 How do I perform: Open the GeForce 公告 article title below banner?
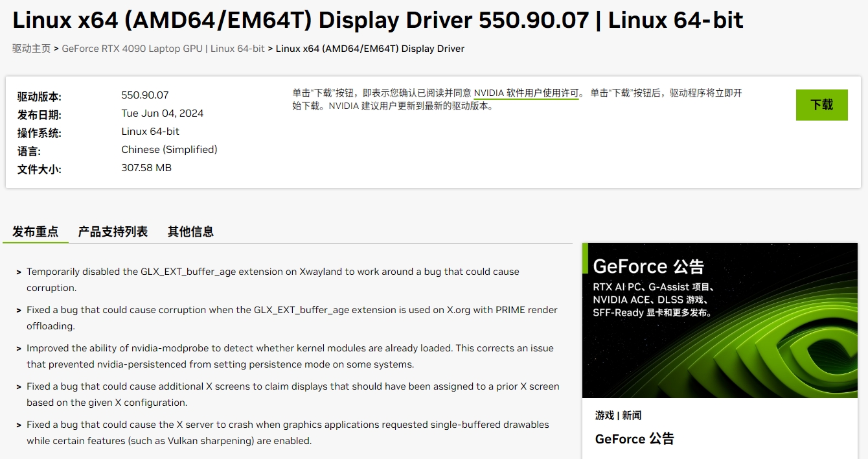pyautogui.click(x=634, y=439)
